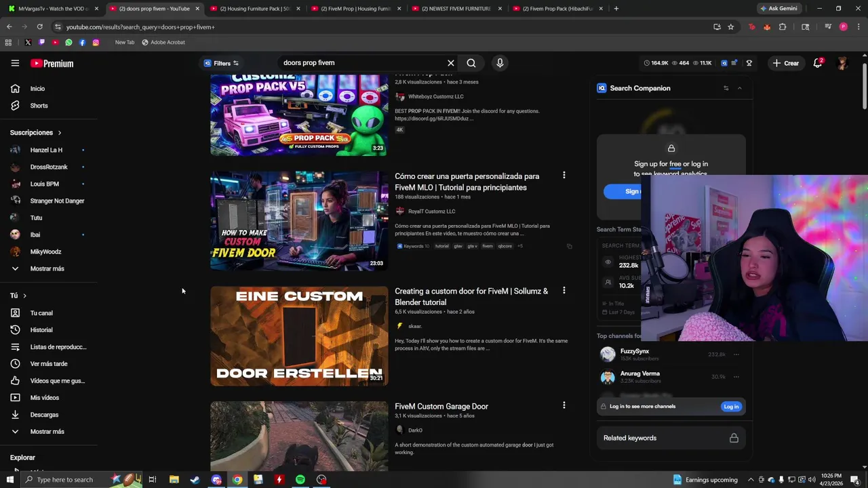Open YouTube notifications bell

818,63
